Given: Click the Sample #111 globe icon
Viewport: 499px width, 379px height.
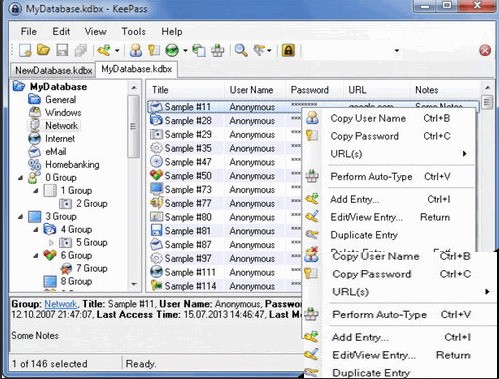Looking at the screenshot, I should coord(156,272).
